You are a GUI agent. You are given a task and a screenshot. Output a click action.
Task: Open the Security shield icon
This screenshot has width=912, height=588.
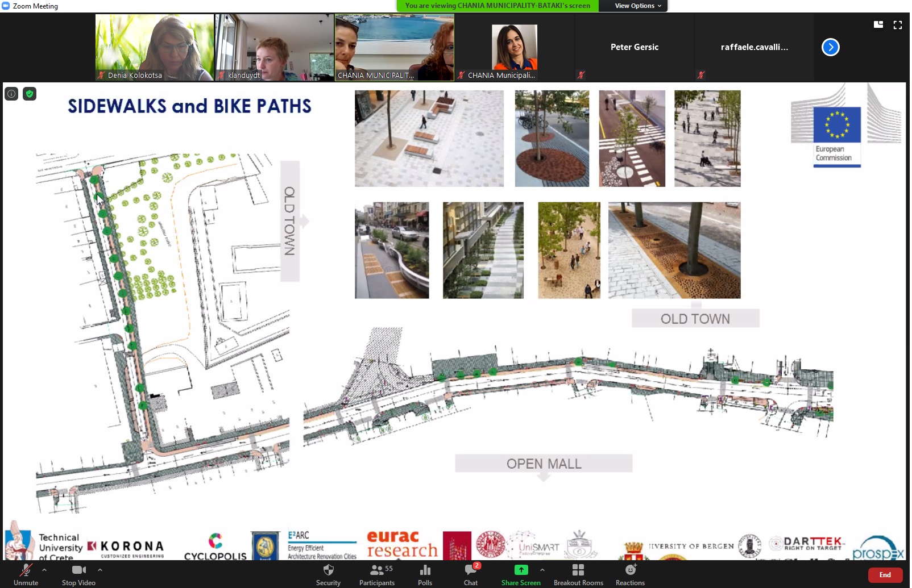(328, 571)
